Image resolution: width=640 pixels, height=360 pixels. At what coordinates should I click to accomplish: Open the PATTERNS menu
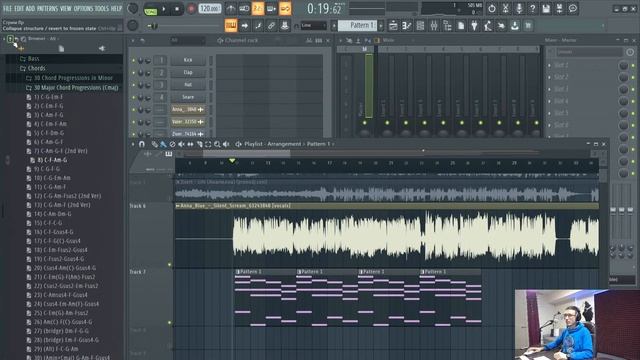tap(48, 8)
